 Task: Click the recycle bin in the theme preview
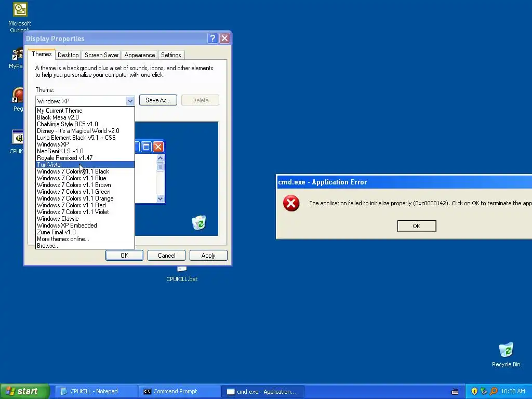pos(199,222)
